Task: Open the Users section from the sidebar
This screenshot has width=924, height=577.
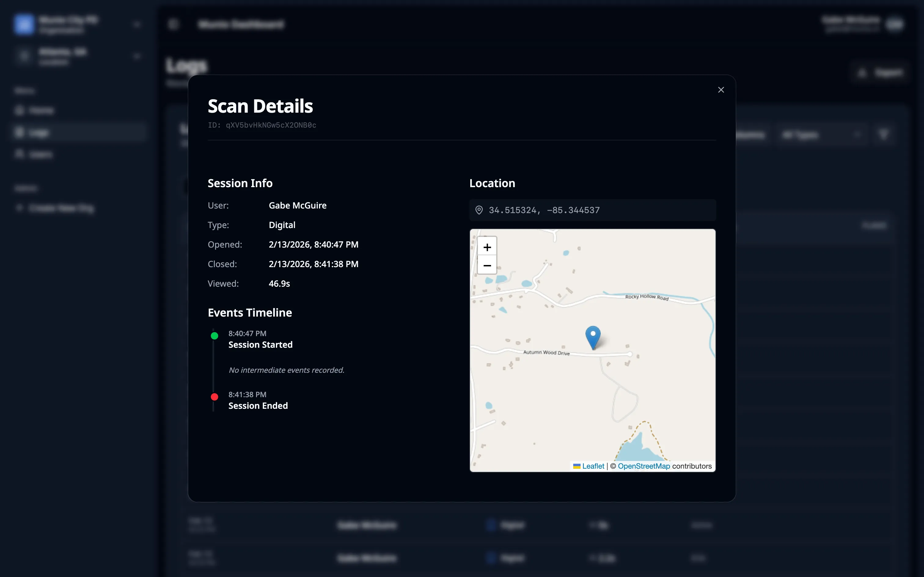Action: pos(20,154)
